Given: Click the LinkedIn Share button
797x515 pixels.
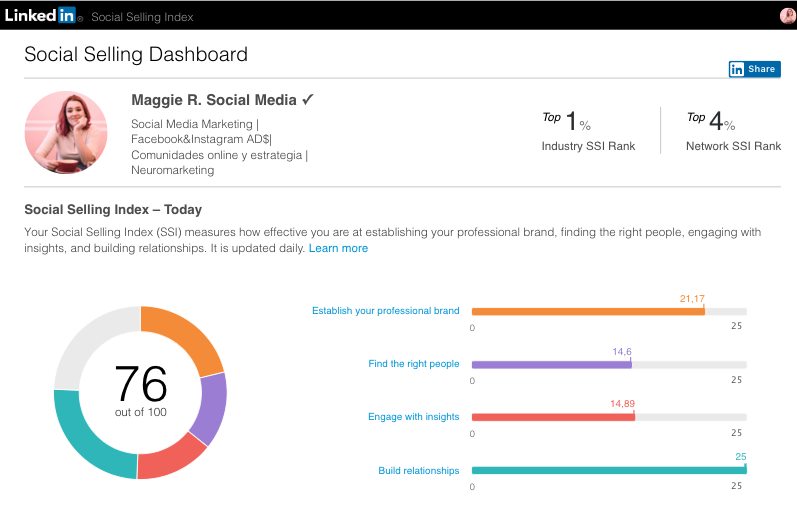Looking at the screenshot, I should (754, 69).
